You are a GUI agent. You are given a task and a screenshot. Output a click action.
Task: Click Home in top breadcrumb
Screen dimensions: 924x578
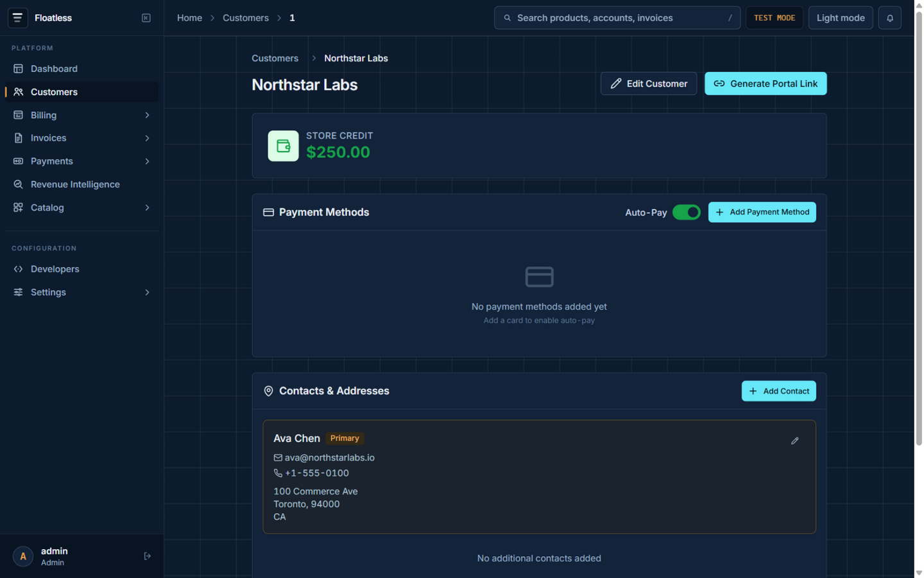[x=189, y=18]
